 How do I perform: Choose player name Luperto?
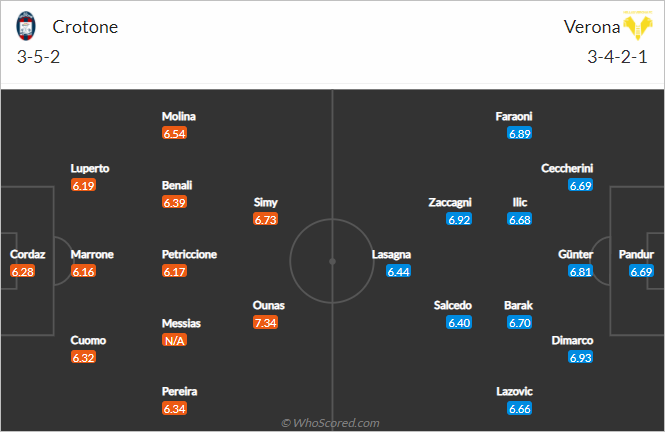(x=90, y=168)
